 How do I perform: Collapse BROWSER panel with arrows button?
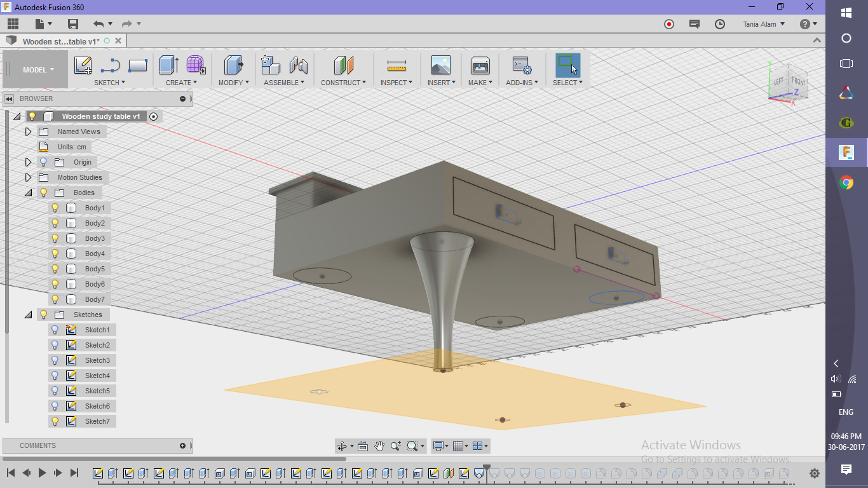click(x=10, y=98)
